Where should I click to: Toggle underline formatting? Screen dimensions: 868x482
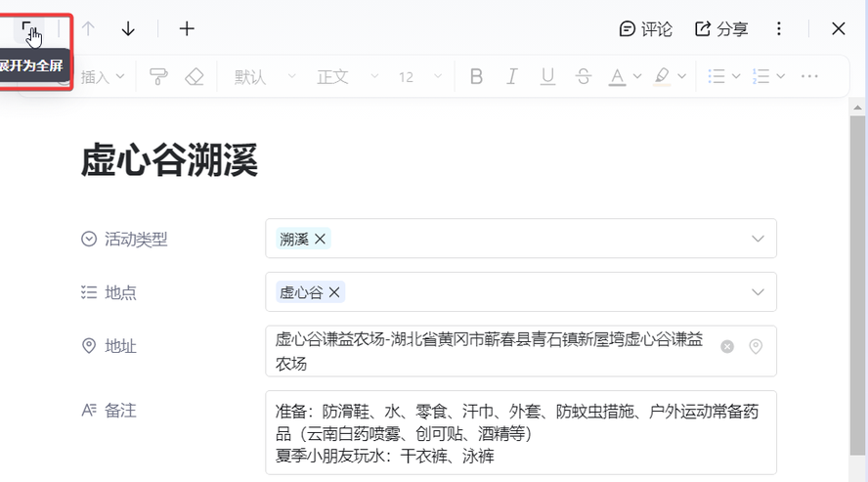coord(547,76)
